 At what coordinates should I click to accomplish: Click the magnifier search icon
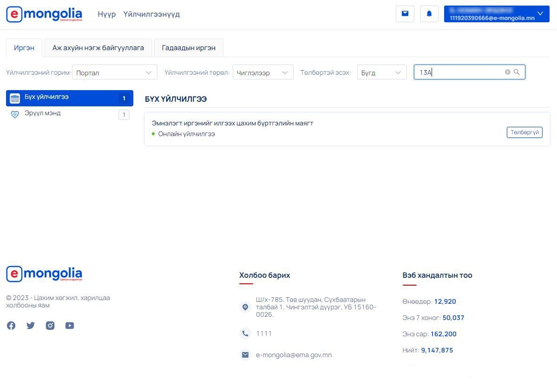pos(517,72)
